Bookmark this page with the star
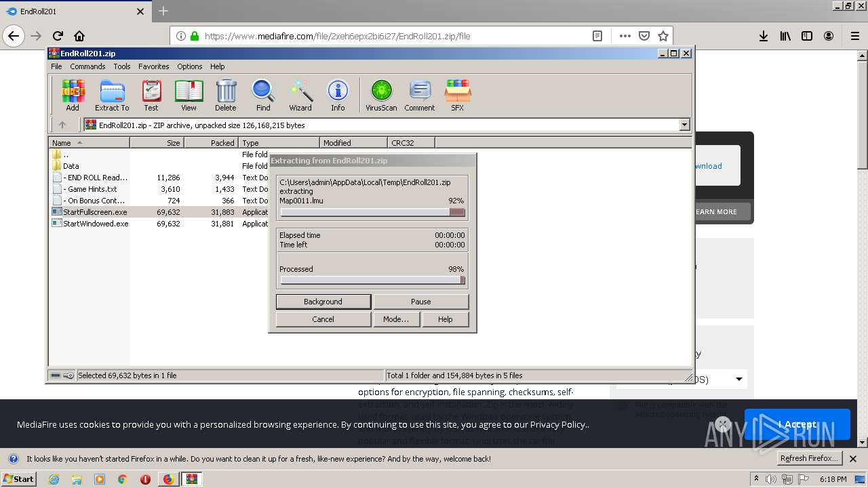 tap(663, 36)
